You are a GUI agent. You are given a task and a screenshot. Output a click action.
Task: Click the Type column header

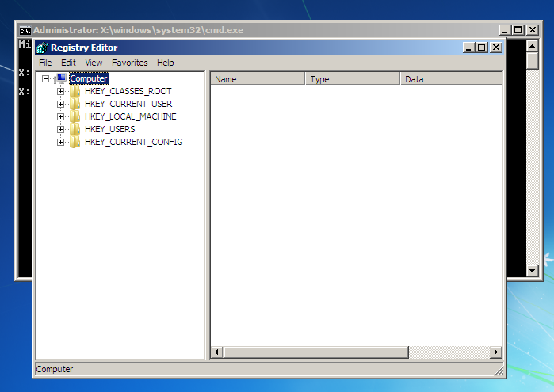(352, 79)
